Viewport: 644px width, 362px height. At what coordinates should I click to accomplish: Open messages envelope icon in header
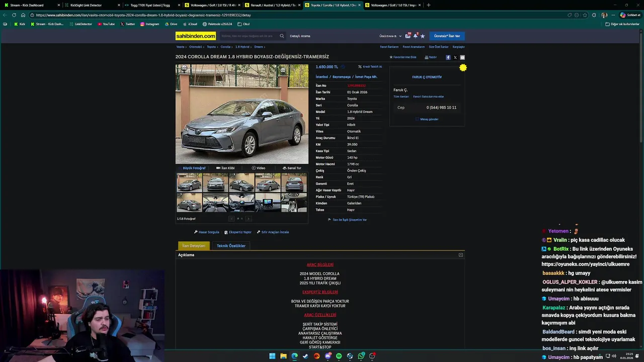click(x=408, y=36)
